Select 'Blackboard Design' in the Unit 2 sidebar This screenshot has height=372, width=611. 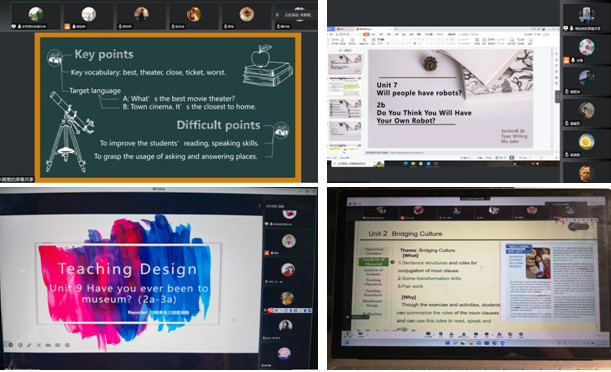373,303
